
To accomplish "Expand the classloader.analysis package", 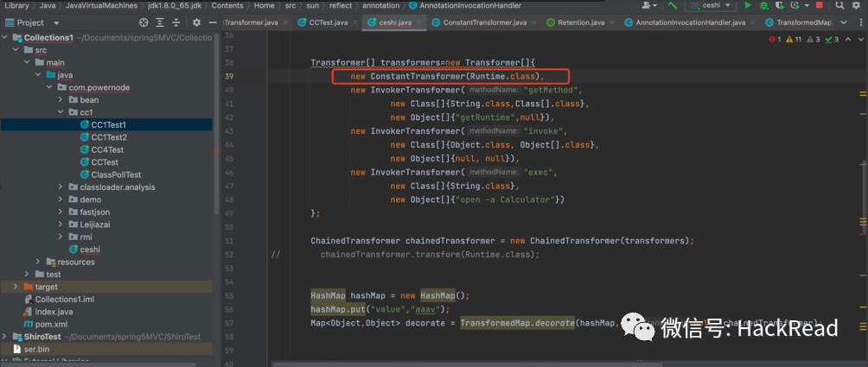I will [61, 187].
